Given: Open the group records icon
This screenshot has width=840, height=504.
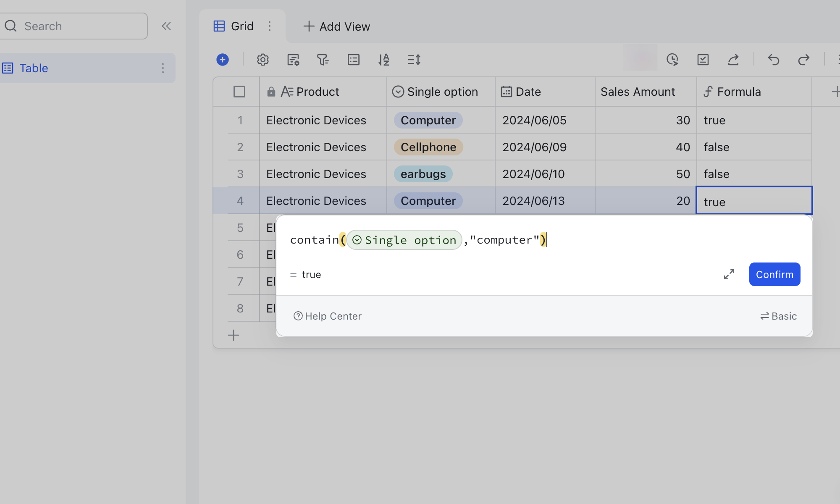Looking at the screenshot, I should [353, 60].
